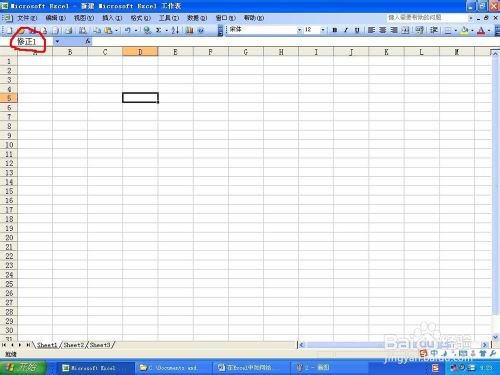Click the Windows 开始 Start button
500x375 pixels.
coord(23,367)
